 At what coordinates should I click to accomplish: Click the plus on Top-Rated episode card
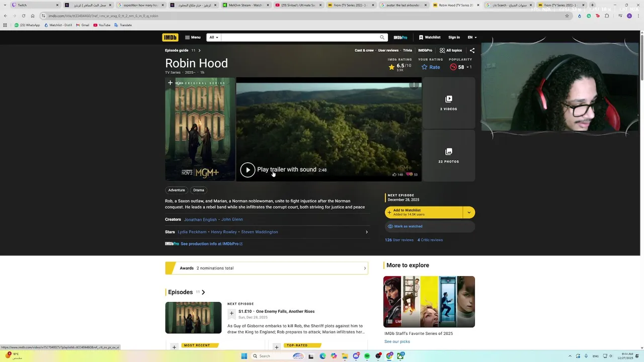point(276,347)
